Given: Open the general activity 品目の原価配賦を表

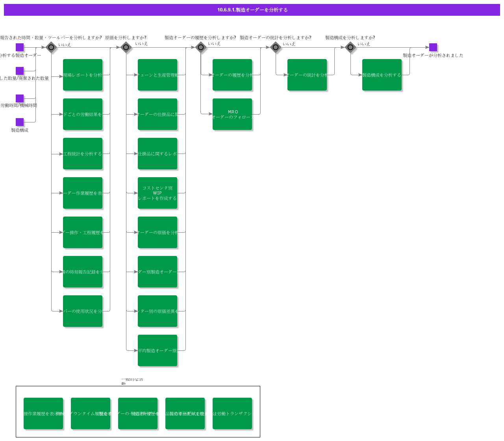Looking at the screenshot, I should [185, 413].
